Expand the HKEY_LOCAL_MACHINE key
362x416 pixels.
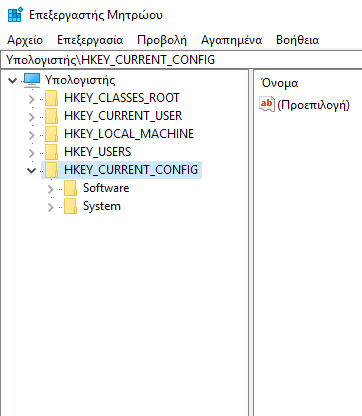[x=32, y=135]
